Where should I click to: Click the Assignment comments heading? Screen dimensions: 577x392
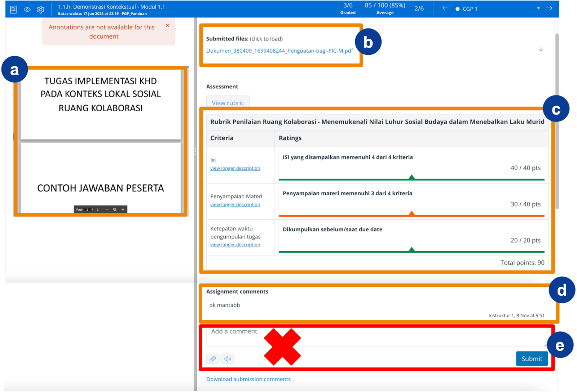tap(237, 291)
